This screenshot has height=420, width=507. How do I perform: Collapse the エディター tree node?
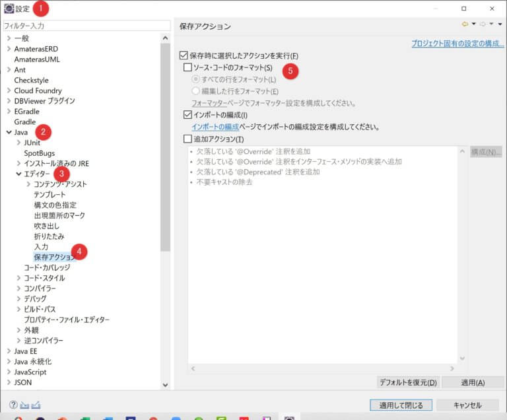click(x=18, y=174)
